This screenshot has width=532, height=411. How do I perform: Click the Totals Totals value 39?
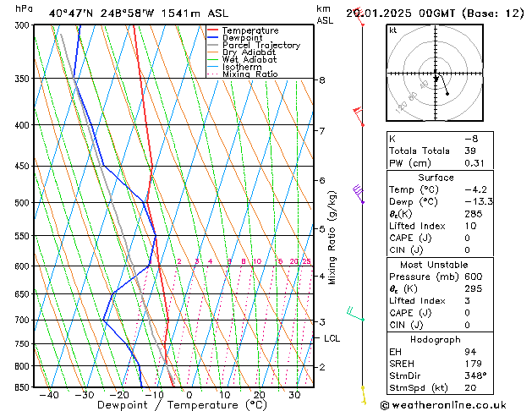pyautogui.click(x=470, y=151)
